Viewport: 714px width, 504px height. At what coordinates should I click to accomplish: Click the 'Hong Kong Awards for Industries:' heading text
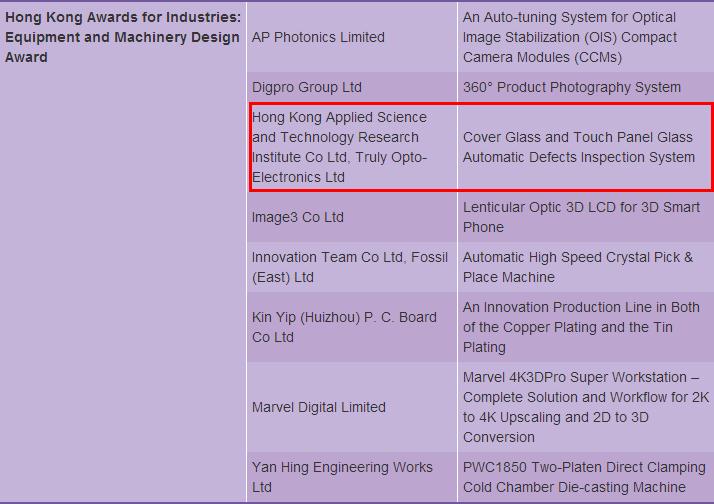123,17
